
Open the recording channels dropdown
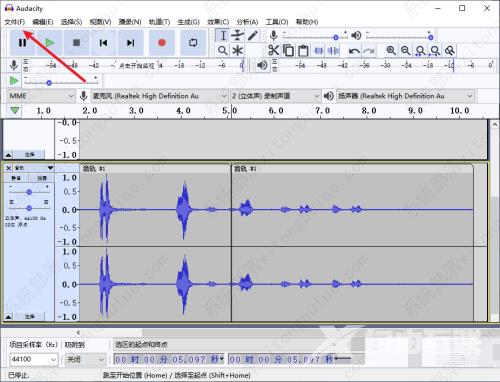pyautogui.click(x=275, y=96)
